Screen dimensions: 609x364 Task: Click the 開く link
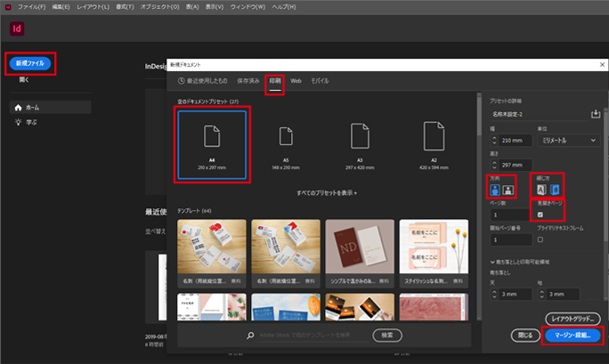24,79
